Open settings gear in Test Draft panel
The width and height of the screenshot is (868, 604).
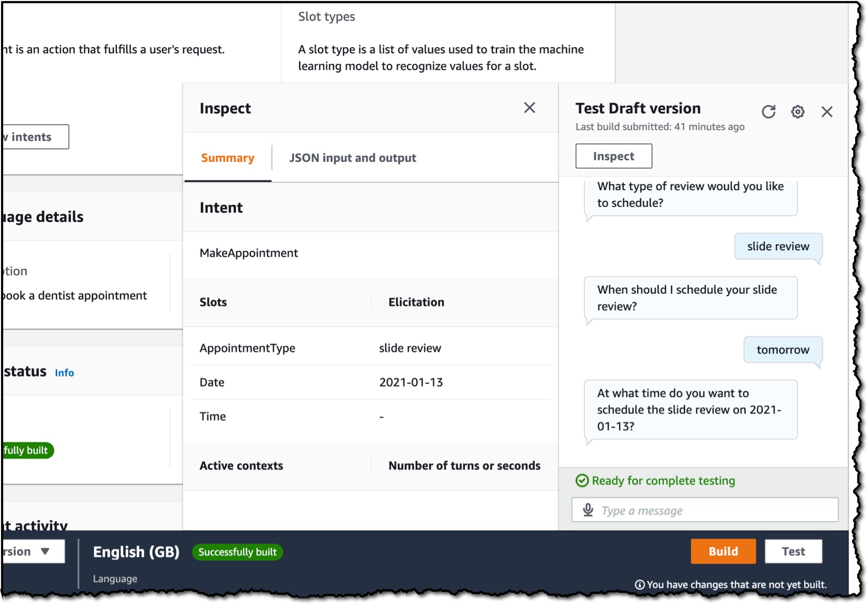(798, 111)
